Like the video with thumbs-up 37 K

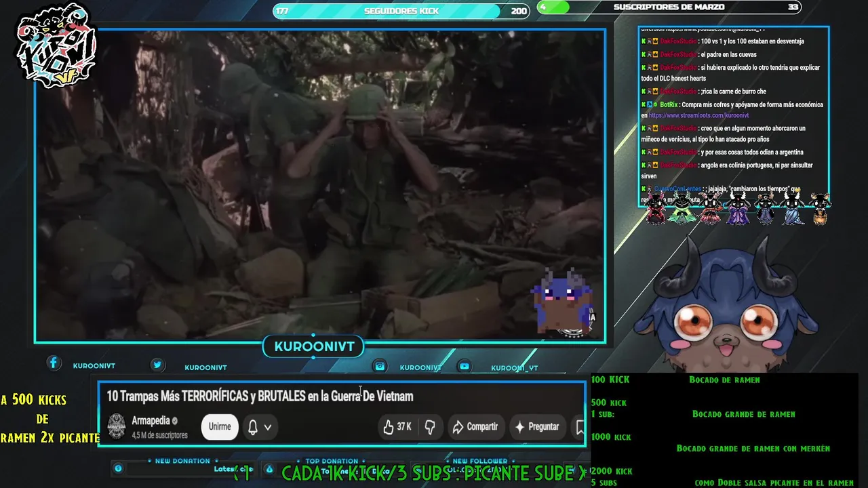[397, 427]
